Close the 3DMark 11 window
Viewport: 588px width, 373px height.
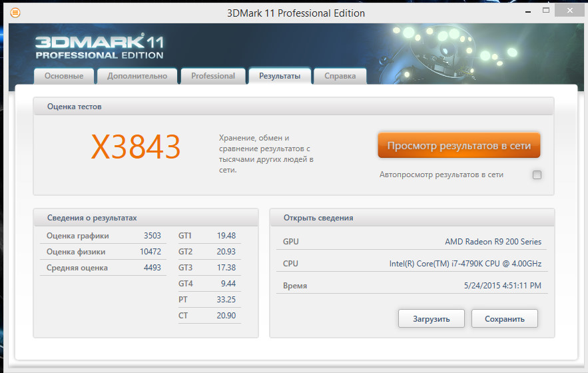569,11
